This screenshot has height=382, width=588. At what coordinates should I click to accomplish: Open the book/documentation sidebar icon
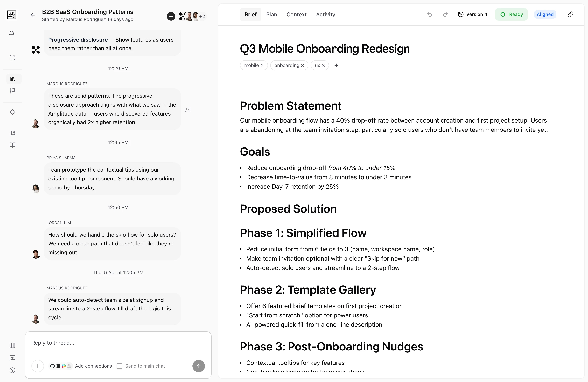click(12, 145)
